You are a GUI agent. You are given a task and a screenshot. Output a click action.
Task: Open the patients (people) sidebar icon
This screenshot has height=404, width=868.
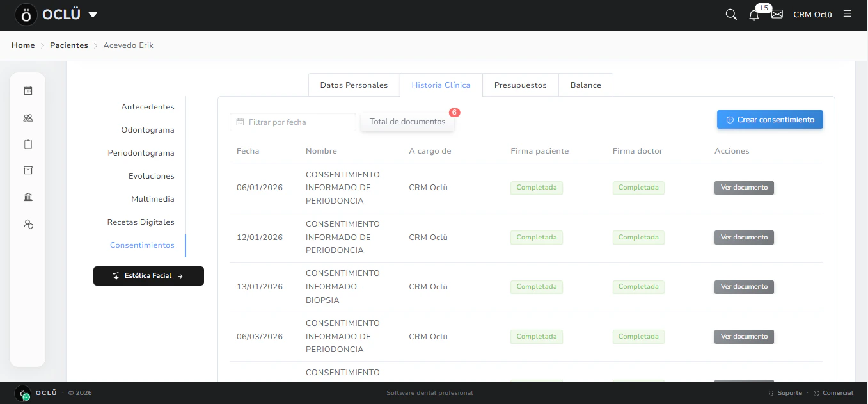click(x=28, y=118)
